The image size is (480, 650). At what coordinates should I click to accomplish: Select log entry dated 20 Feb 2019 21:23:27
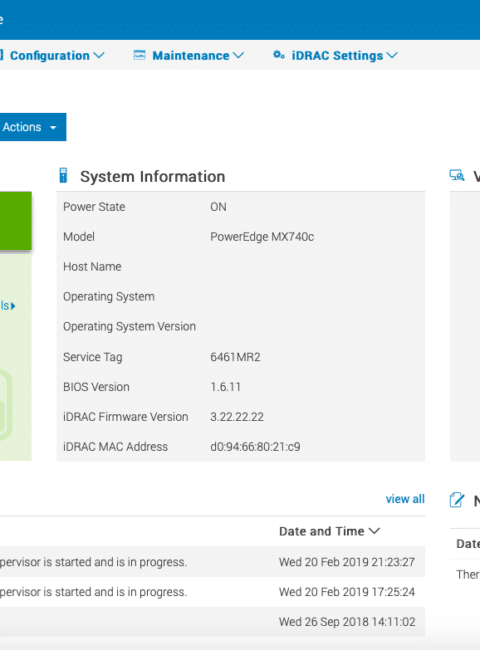[212, 562]
